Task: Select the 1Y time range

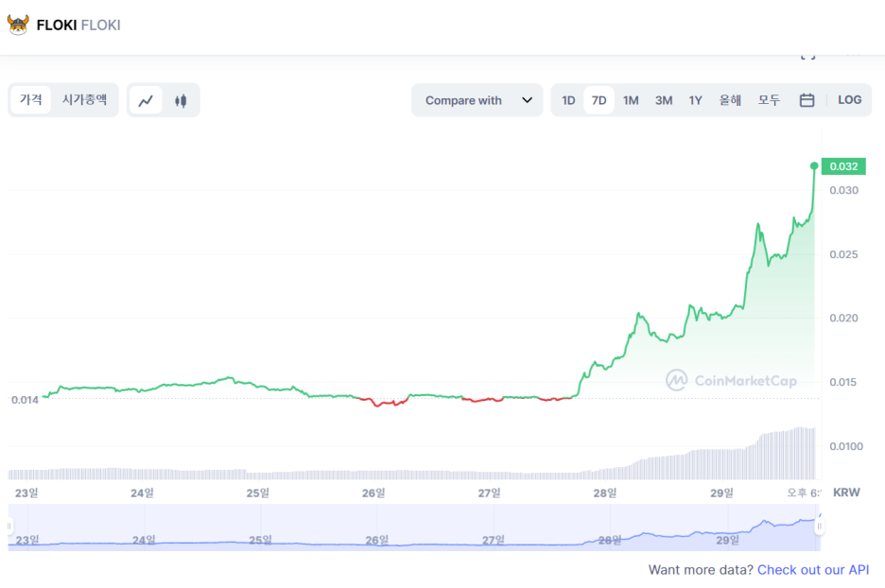Action: coord(695,100)
